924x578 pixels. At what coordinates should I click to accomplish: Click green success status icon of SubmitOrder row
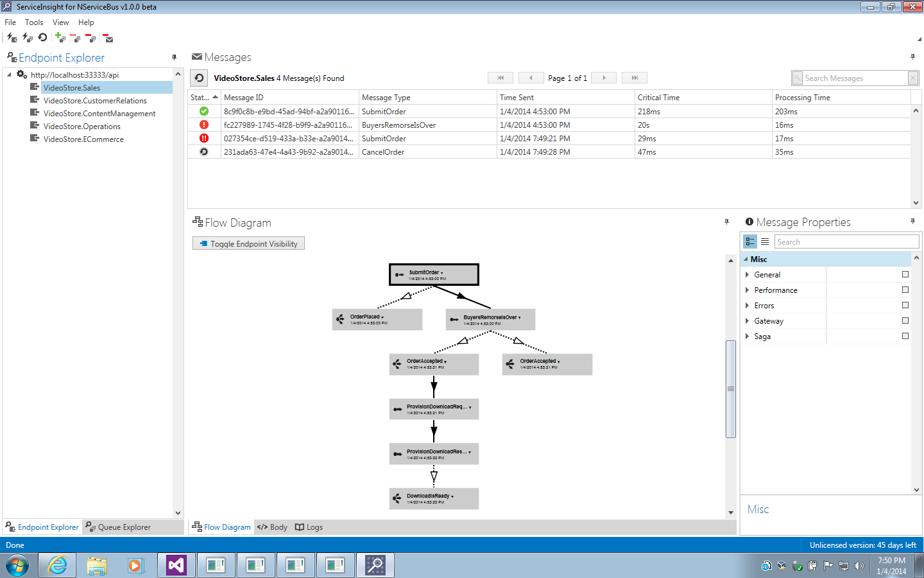(x=204, y=111)
